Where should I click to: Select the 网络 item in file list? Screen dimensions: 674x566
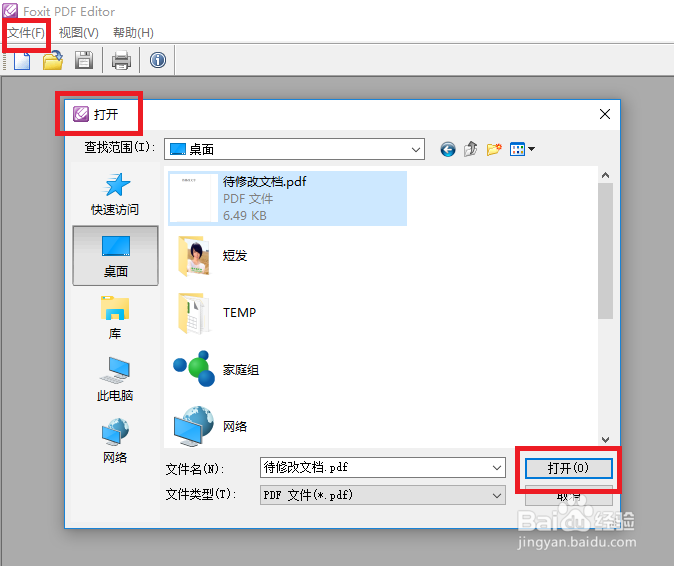(x=211, y=426)
